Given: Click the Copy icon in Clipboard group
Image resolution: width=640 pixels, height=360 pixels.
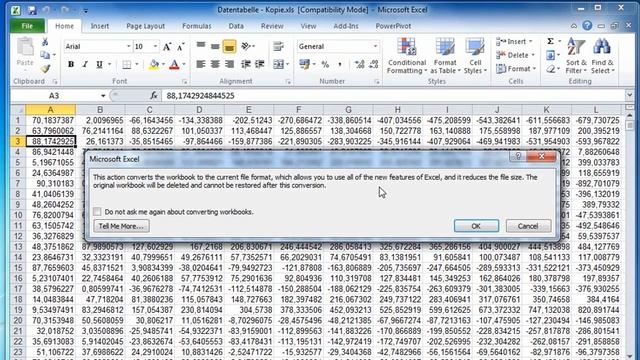Looking at the screenshot, I should pos(45,55).
